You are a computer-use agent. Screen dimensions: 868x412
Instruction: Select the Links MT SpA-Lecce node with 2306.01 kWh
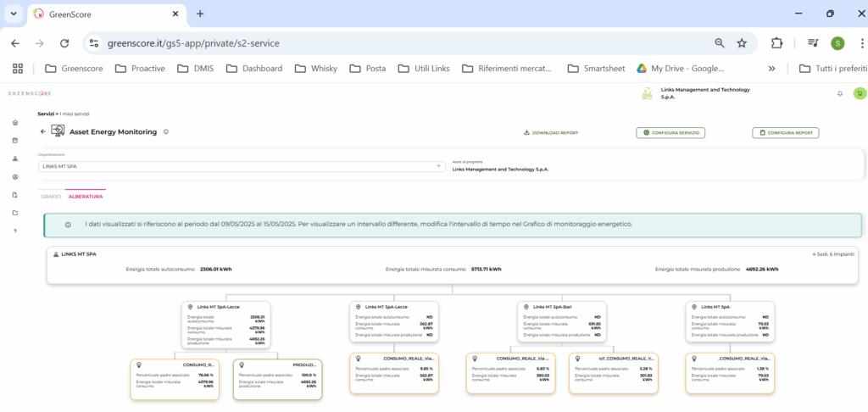point(225,325)
